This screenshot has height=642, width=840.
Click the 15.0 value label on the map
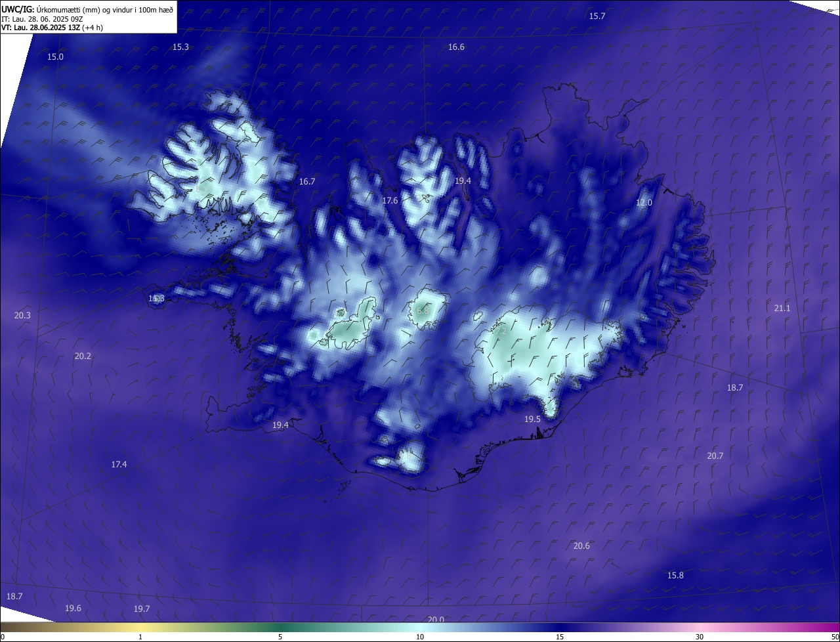(x=55, y=57)
